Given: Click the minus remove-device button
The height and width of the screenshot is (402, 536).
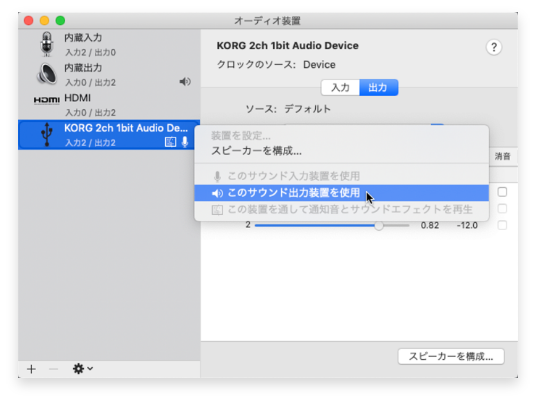Looking at the screenshot, I should click(x=53, y=369).
